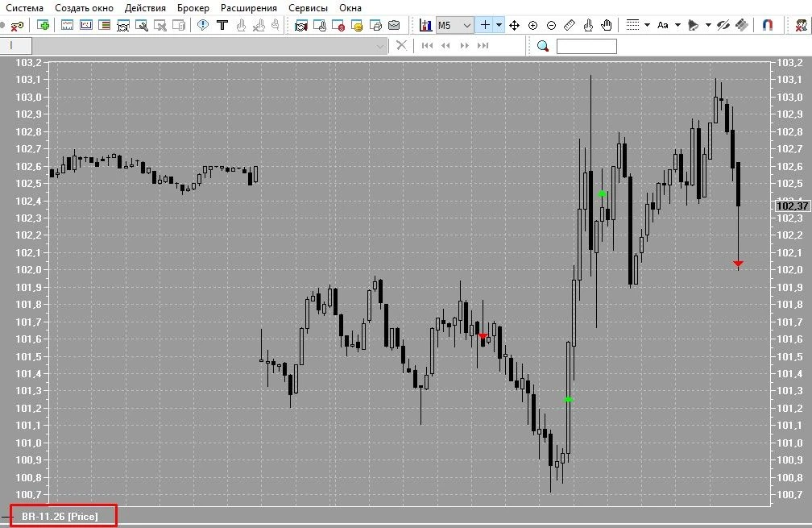The width and height of the screenshot is (812, 528).
Task: Open the exclamation info bubble icon
Action: click(203, 25)
